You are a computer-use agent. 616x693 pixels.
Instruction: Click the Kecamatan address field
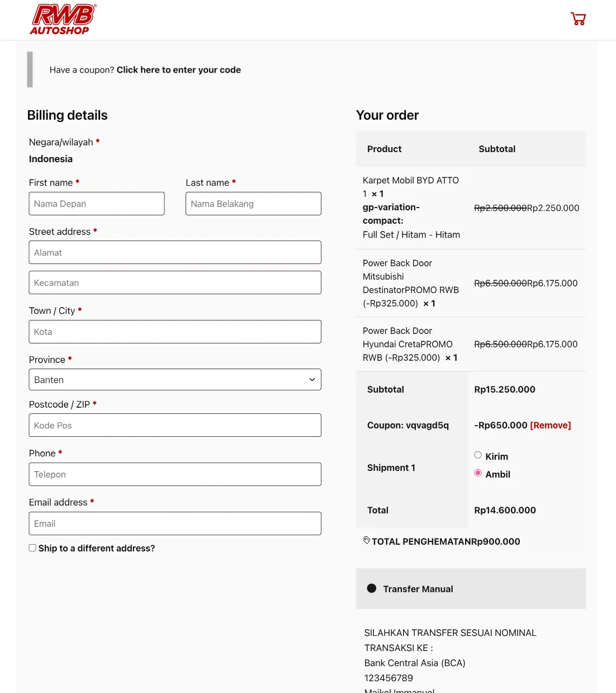click(x=175, y=282)
